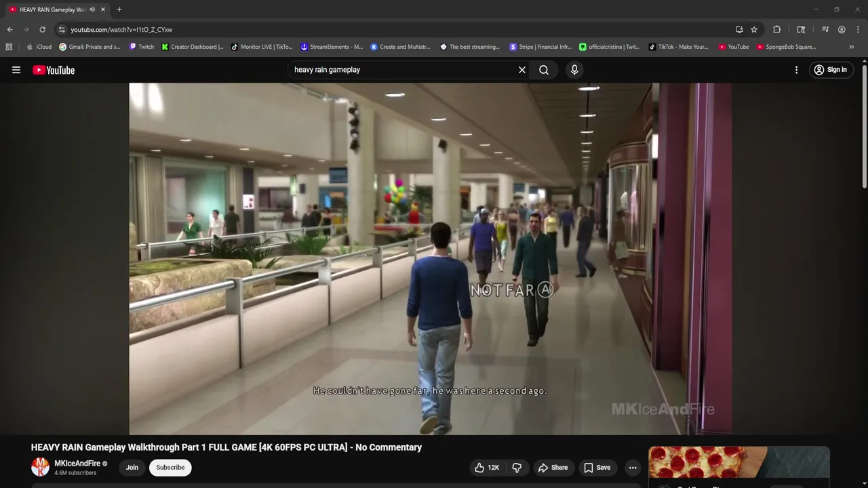Open the 'TikTok - Make Your' bookmark
The image size is (868, 488).
679,47
